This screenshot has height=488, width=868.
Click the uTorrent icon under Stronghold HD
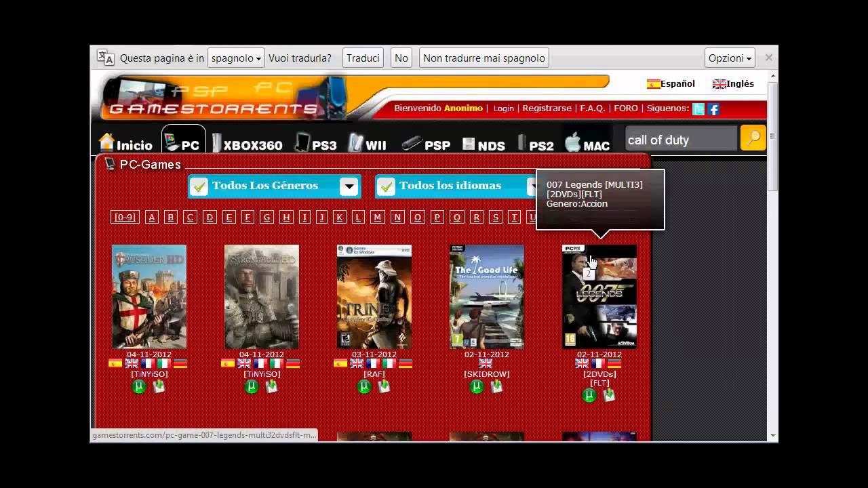(252, 386)
